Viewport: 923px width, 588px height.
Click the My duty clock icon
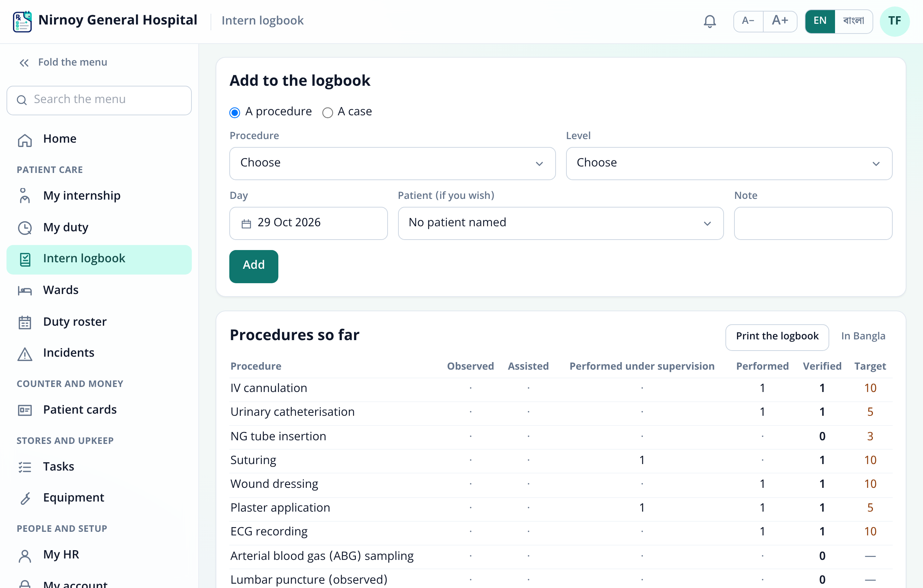coord(25,228)
